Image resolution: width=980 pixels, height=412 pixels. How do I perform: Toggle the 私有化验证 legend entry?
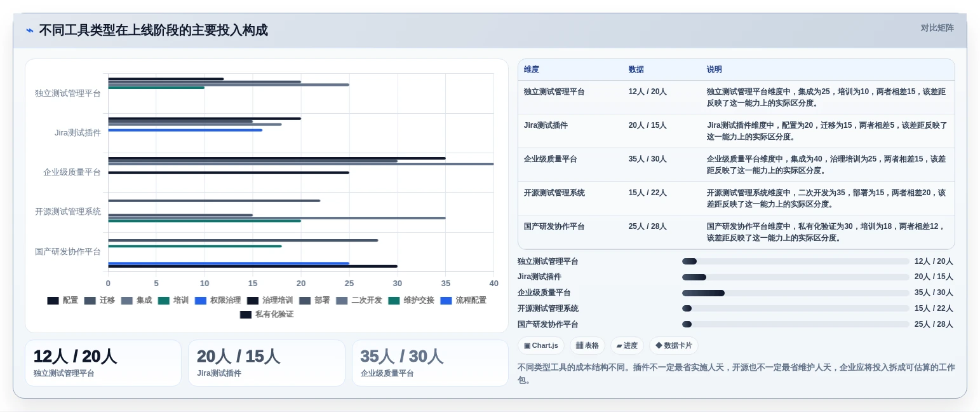[x=267, y=314]
